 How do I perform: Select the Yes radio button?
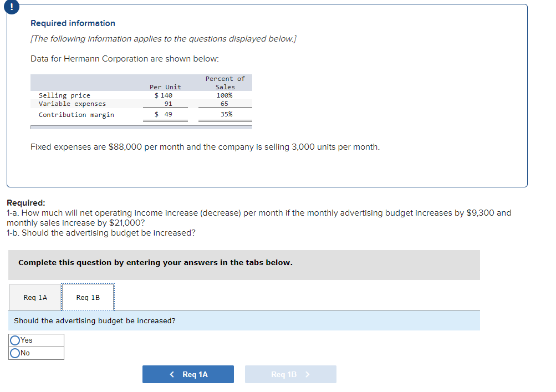pos(15,340)
